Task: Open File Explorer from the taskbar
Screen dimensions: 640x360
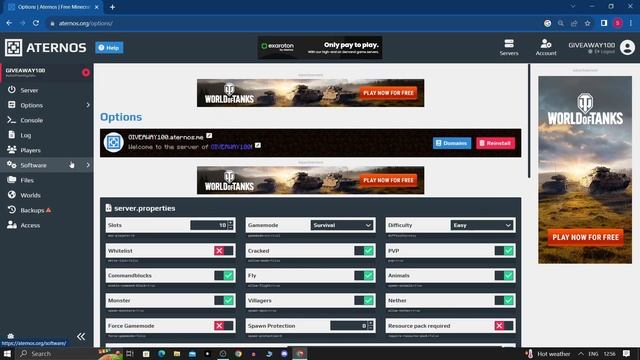Action: point(177,353)
